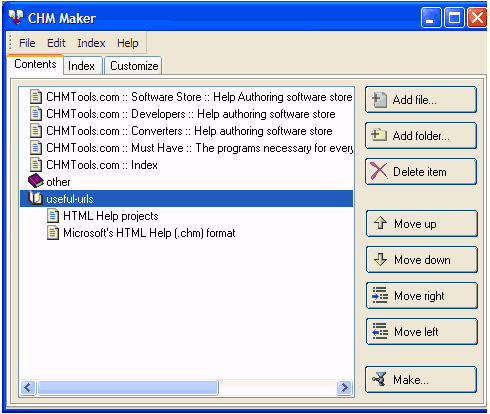The width and height of the screenshot is (490, 414).
Task: Collapse the useful-urls open book folder
Action: (35, 198)
